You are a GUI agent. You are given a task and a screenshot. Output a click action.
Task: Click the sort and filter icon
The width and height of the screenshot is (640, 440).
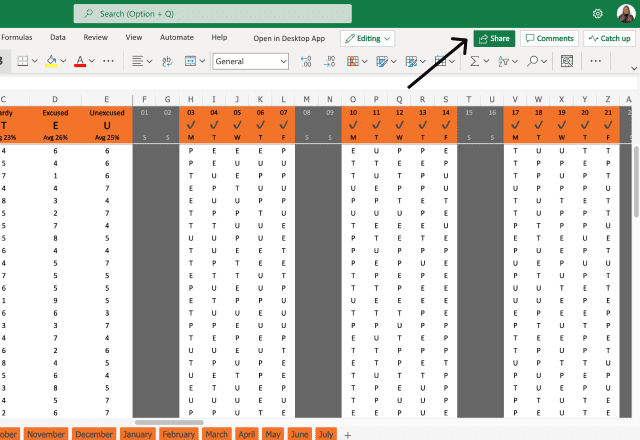pos(503,61)
